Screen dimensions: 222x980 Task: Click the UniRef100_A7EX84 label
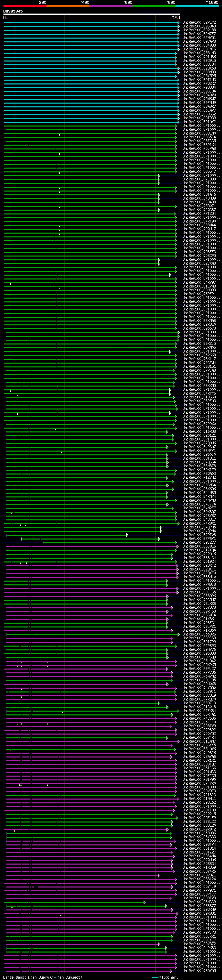(x=199, y=711)
